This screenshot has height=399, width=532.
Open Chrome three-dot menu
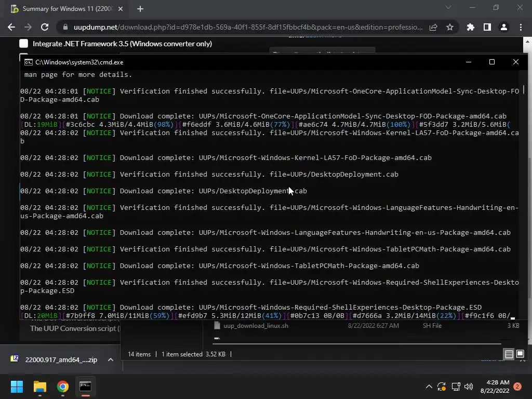(521, 27)
